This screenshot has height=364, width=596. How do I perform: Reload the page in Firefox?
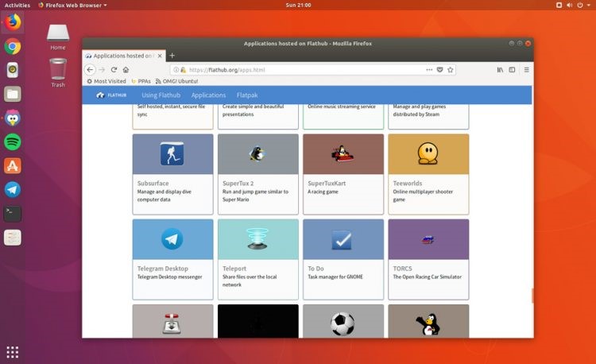pos(114,70)
